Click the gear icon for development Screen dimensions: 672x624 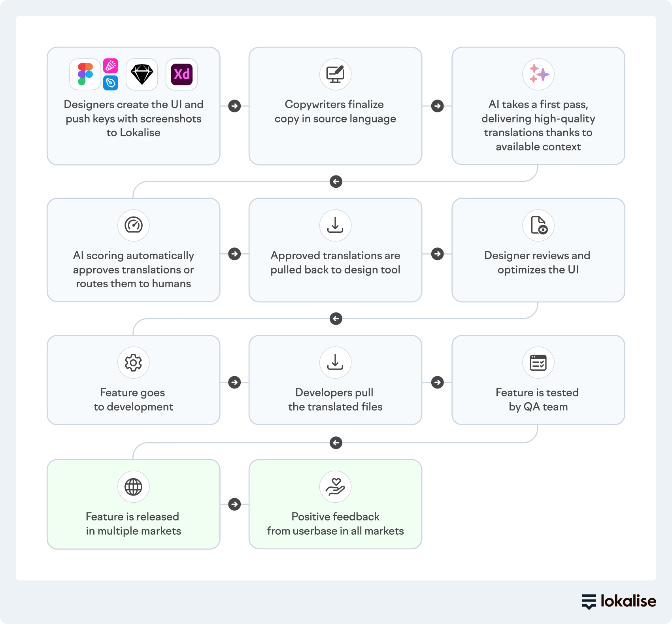tap(134, 362)
